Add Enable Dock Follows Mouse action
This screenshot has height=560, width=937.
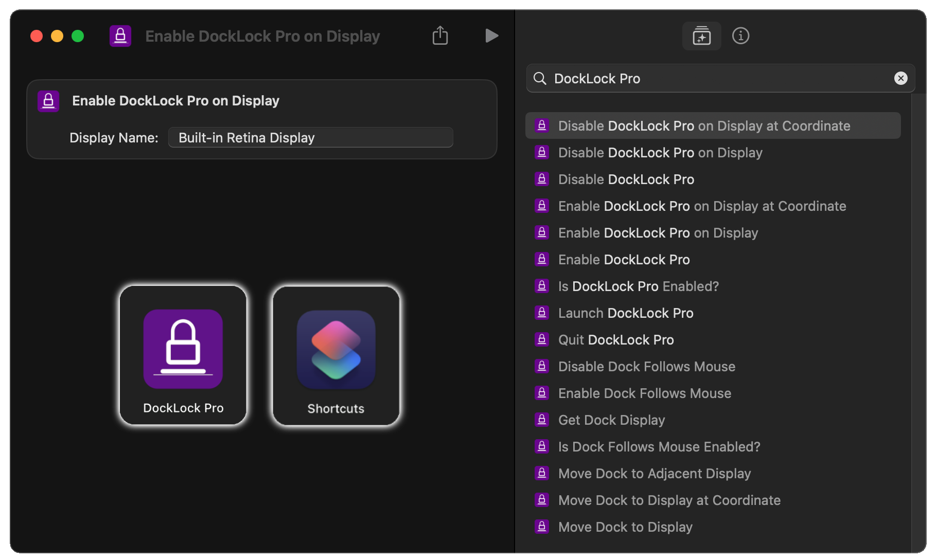tap(713, 393)
